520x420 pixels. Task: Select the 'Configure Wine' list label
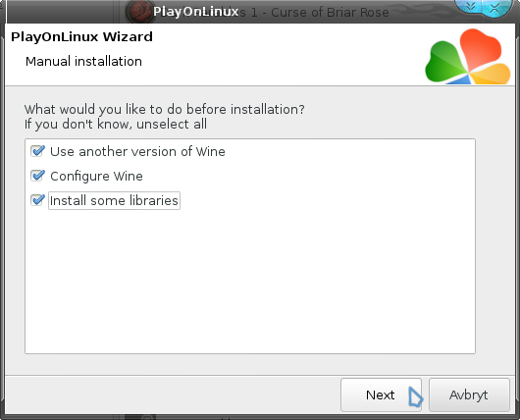tap(96, 177)
